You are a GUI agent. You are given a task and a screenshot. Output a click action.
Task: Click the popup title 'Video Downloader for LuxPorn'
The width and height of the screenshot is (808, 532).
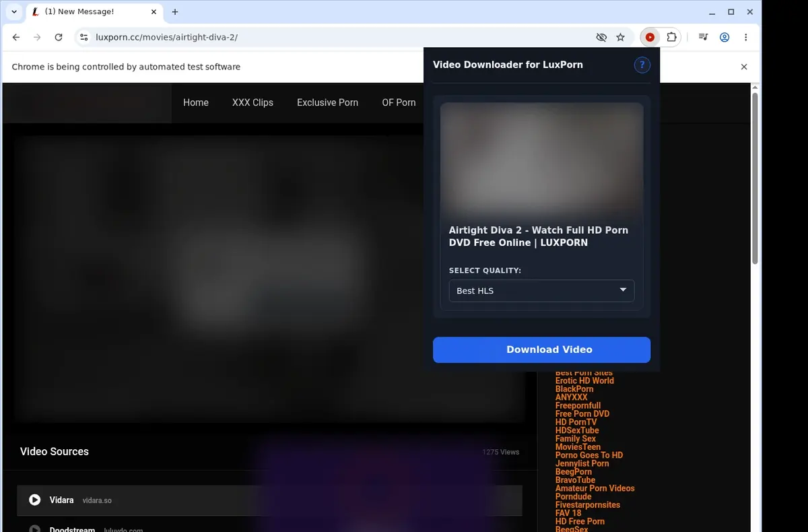(x=508, y=65)
